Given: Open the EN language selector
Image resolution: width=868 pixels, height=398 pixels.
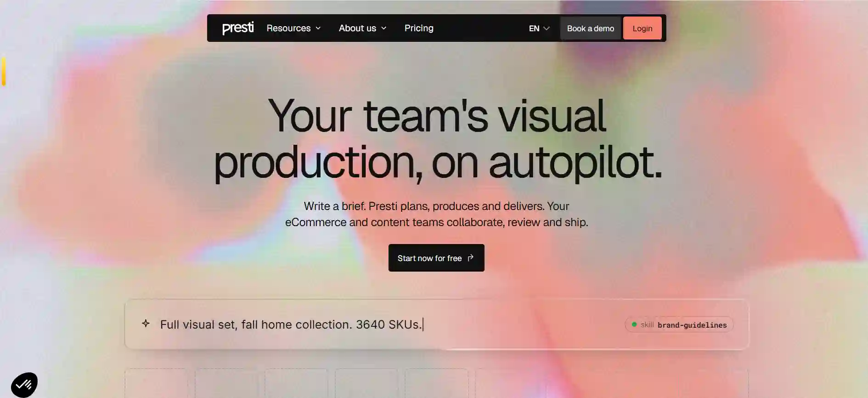Looking at the screenshot, I should (539, 28).
